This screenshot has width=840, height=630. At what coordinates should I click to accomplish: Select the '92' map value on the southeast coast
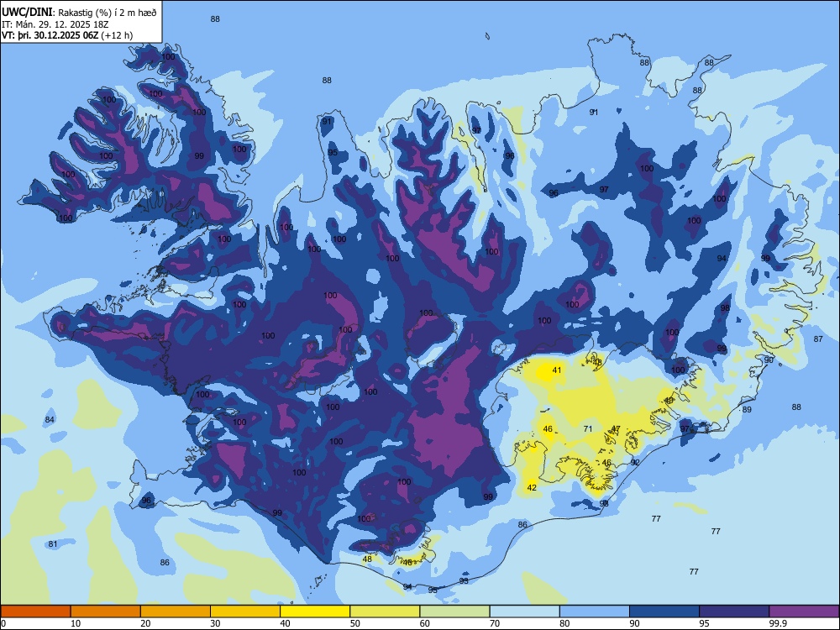pyautogui.click(x=635, y=462)
